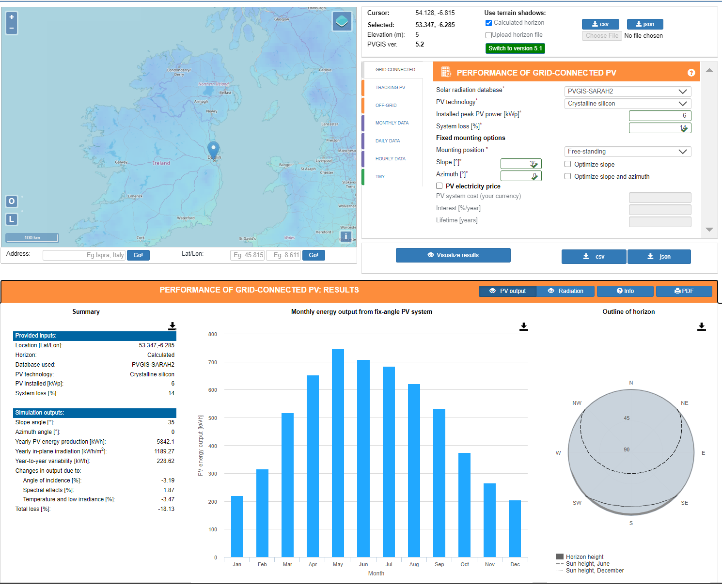The image size is (722, 588).
Task: Uncheck the Calculated horizon checkbox
Action: coord(488,23)
